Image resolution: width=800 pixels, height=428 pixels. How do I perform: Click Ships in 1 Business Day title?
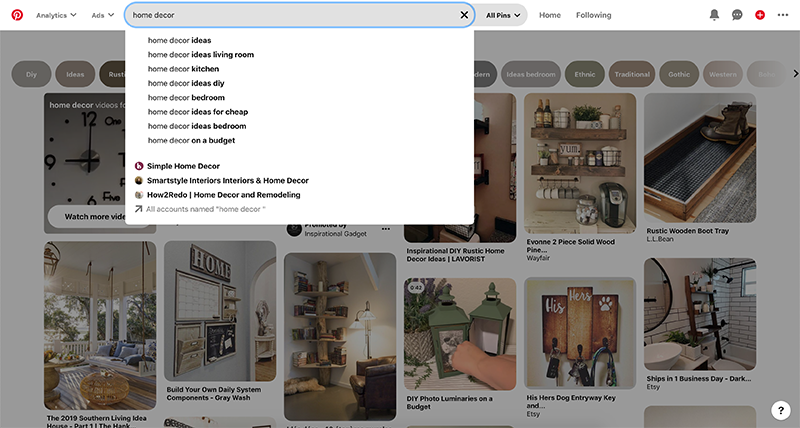(x=698, y=379)
